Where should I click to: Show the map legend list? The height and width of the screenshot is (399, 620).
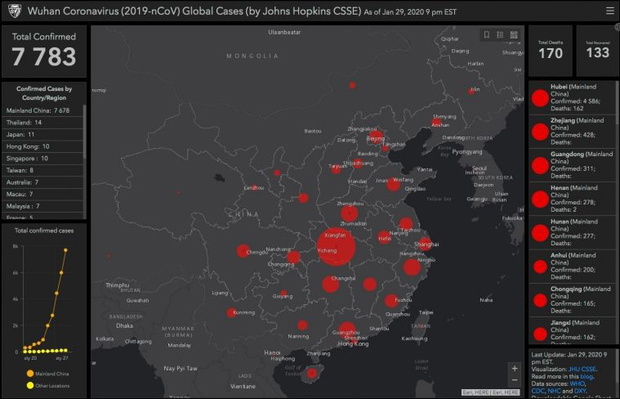(500, 35)
